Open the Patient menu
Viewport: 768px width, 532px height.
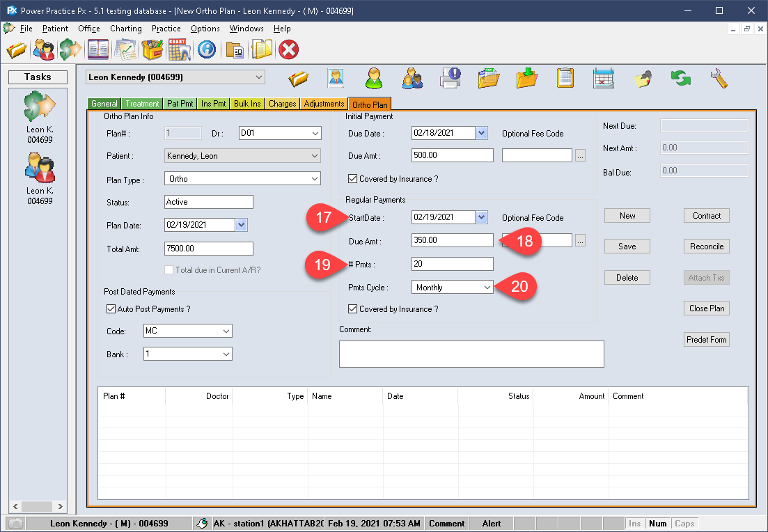coord(55,29)
